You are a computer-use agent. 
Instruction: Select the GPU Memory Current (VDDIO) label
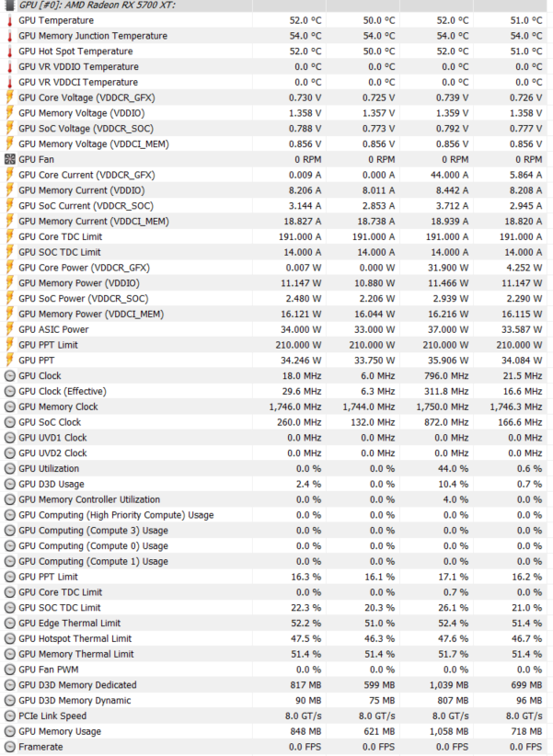coord(82,190)
